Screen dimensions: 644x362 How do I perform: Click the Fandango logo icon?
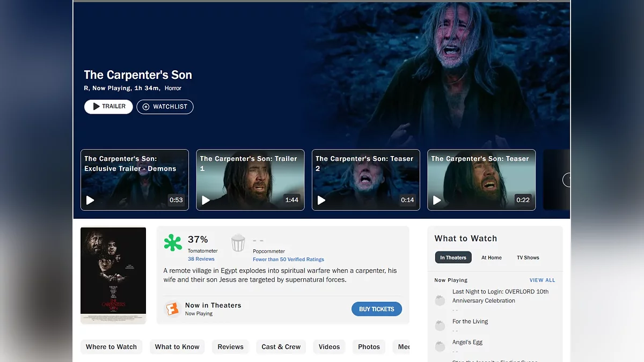(x=172, y=309)
